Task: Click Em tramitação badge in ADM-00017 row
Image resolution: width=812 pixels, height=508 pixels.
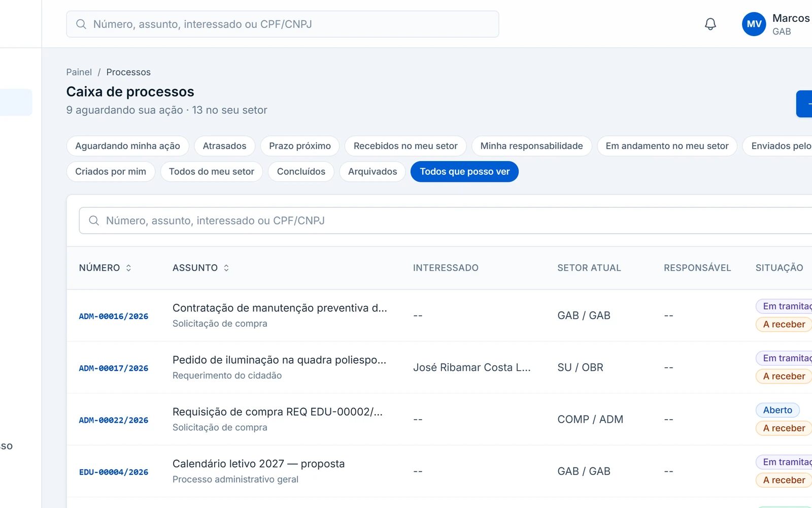Action: [x=785, y=358]
